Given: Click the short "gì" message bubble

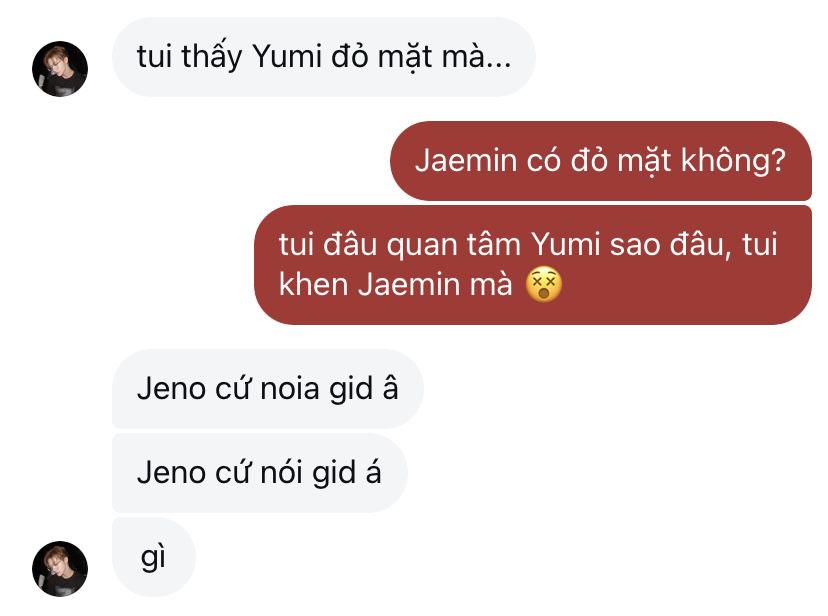Looking at the screenshot, I should [x=154, y=556].
